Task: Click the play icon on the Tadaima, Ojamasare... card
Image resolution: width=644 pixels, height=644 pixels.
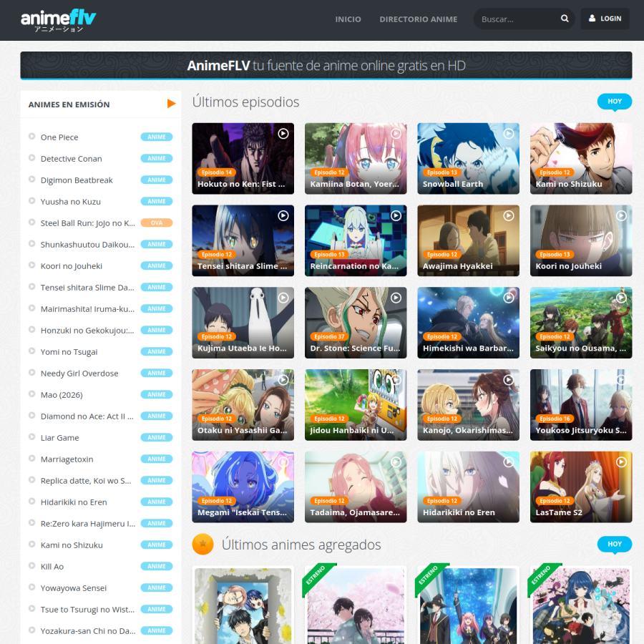Action: pyautogui.click(x=396, y=462)
